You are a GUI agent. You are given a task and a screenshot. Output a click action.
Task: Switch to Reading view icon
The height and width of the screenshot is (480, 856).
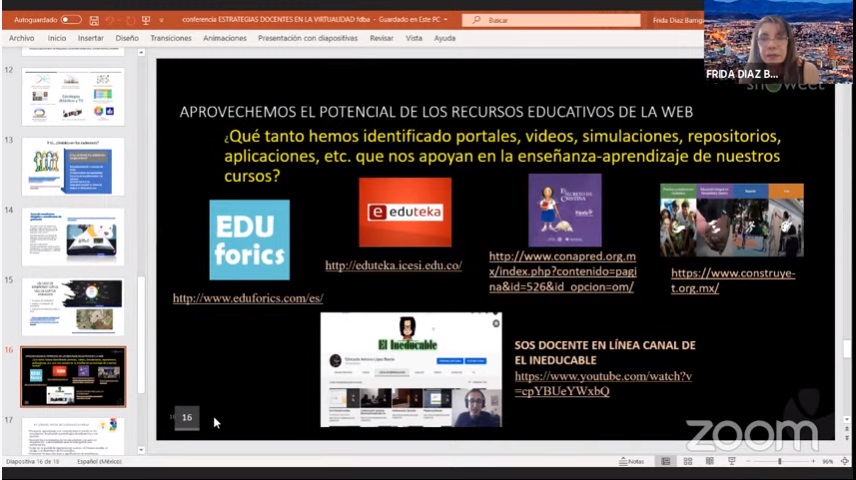pyautogui.click(x=709, y=461)
